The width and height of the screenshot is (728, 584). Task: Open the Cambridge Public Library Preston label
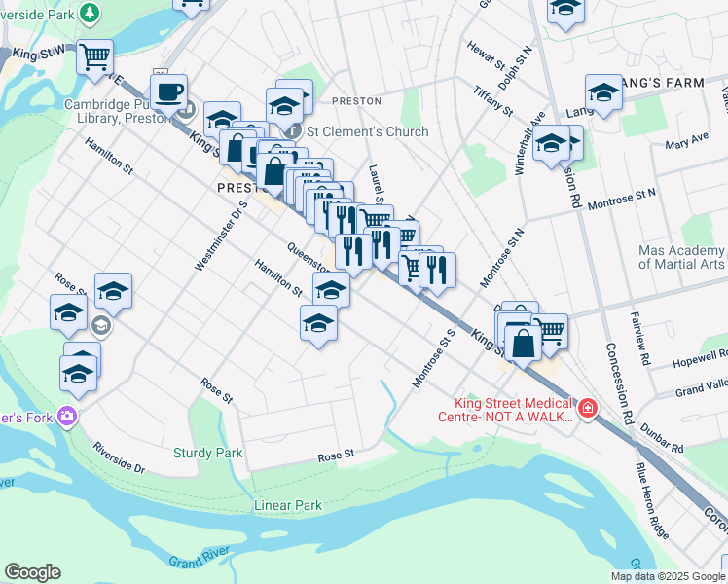click(x=118, y=111)
